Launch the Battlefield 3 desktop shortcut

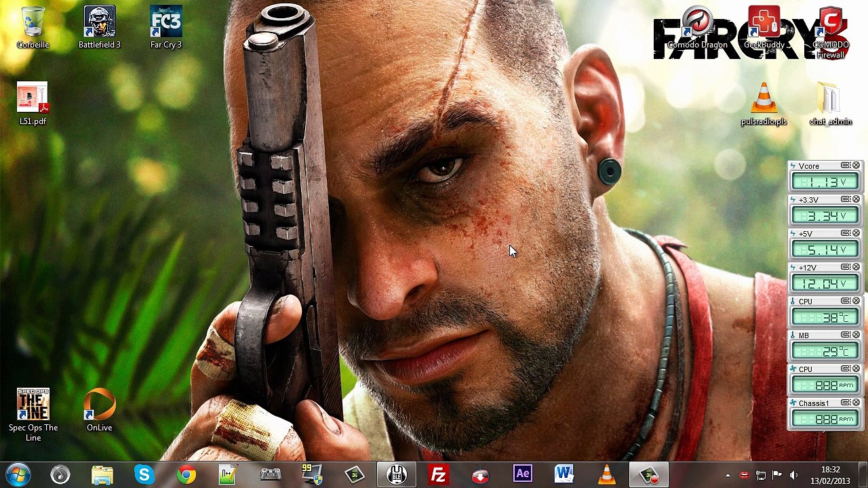100,28
